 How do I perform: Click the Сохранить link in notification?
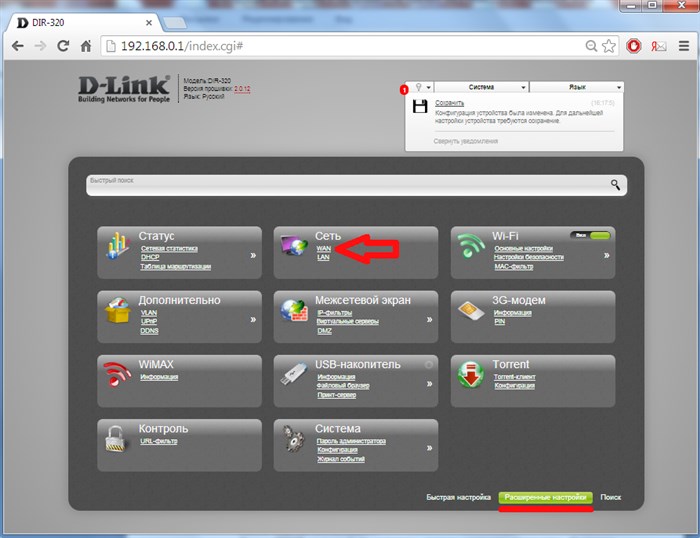(450, 103)
